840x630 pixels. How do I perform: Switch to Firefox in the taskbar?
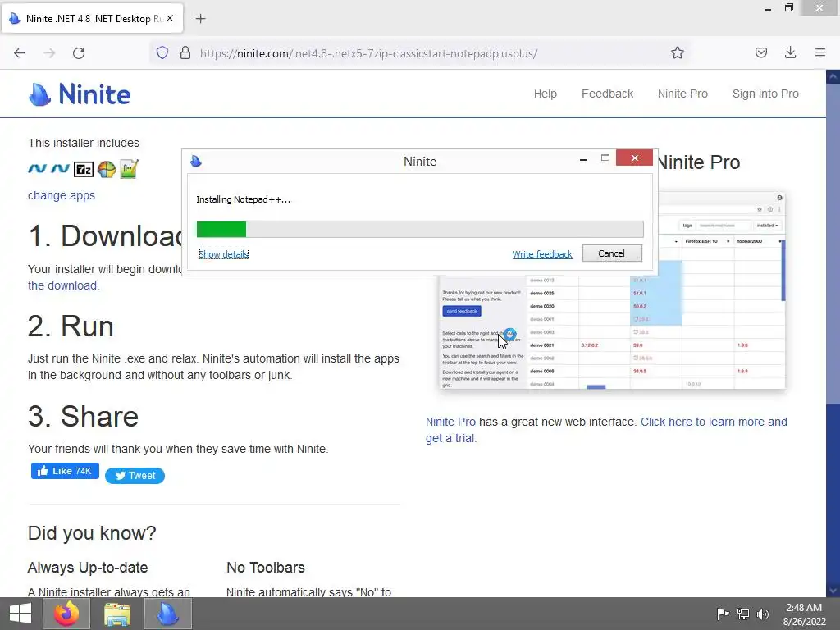(66, 614)
